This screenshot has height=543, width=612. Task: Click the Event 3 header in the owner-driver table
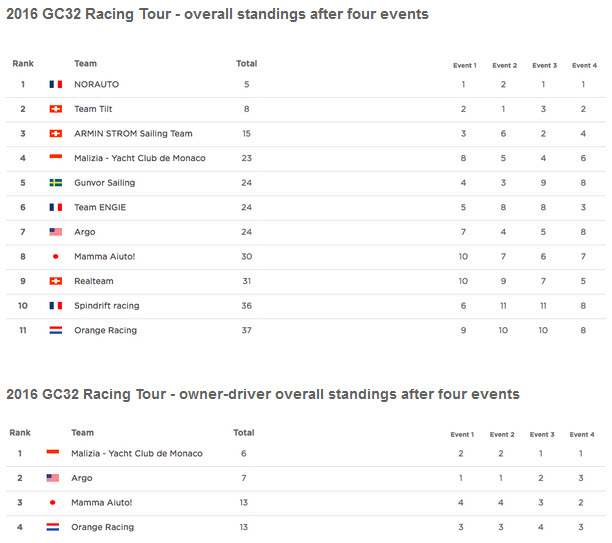pyautogui.click(x=542, y=434)
